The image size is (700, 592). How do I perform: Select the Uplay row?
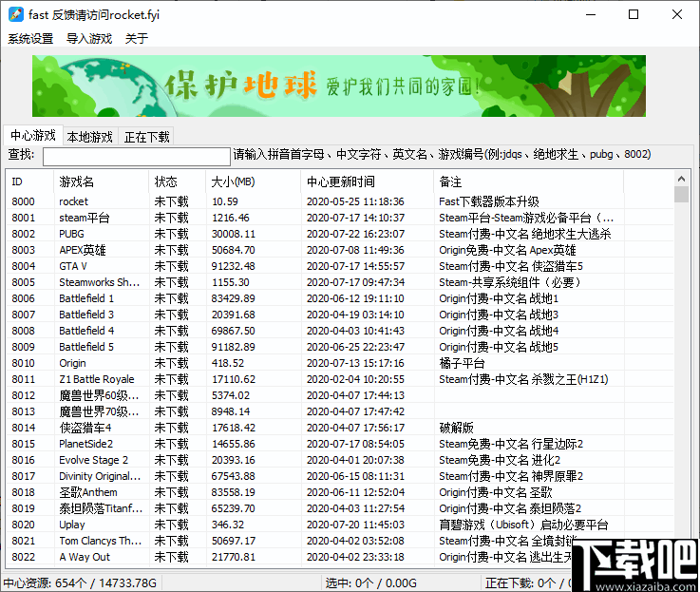pos(340,525)
